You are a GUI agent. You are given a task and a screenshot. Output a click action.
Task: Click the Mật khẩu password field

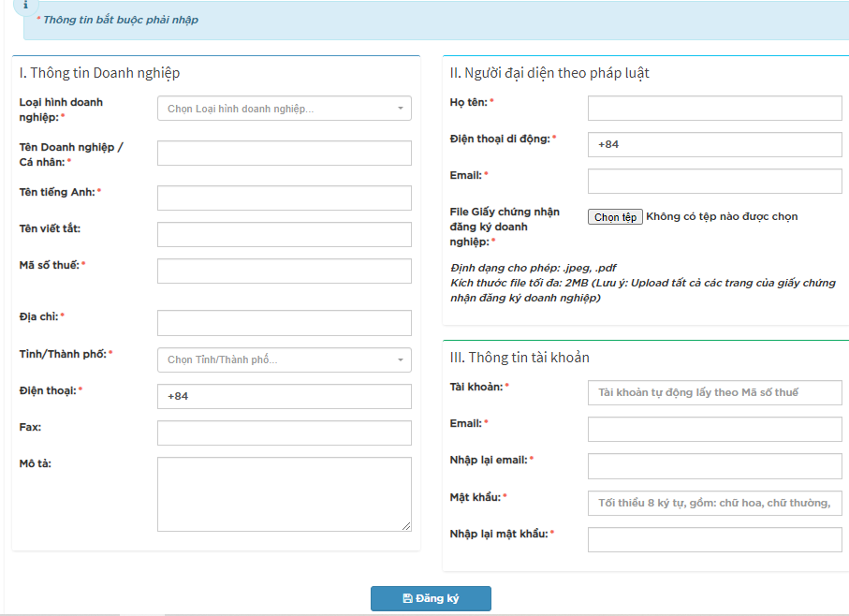[x=714, y=503]
